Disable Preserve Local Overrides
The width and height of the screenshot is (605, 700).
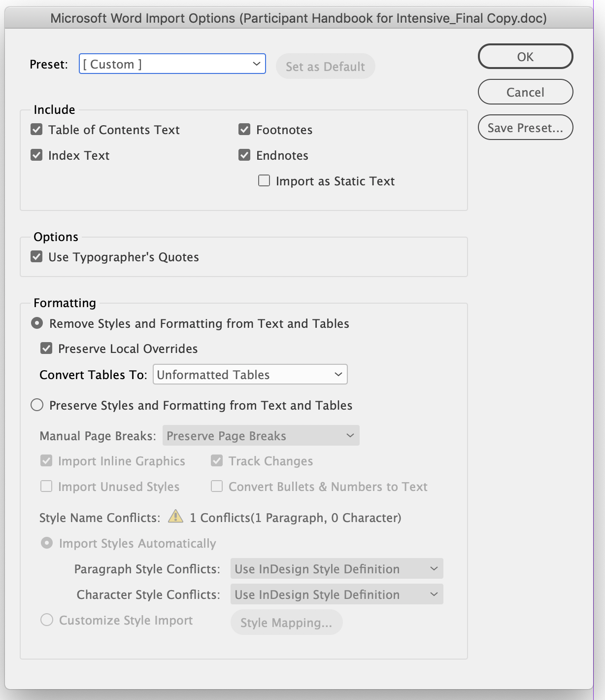click(46, 348)
